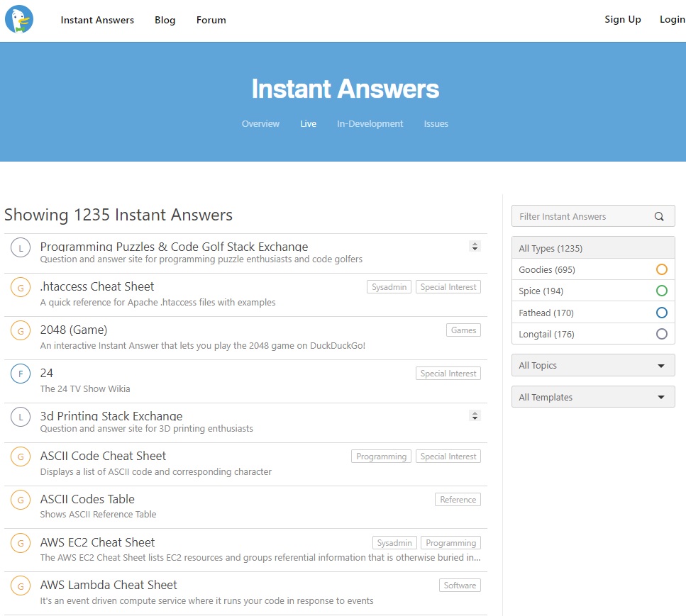Open the Forum menu item
The width and height of the screenshot is (686, 616).
point(211,20)
